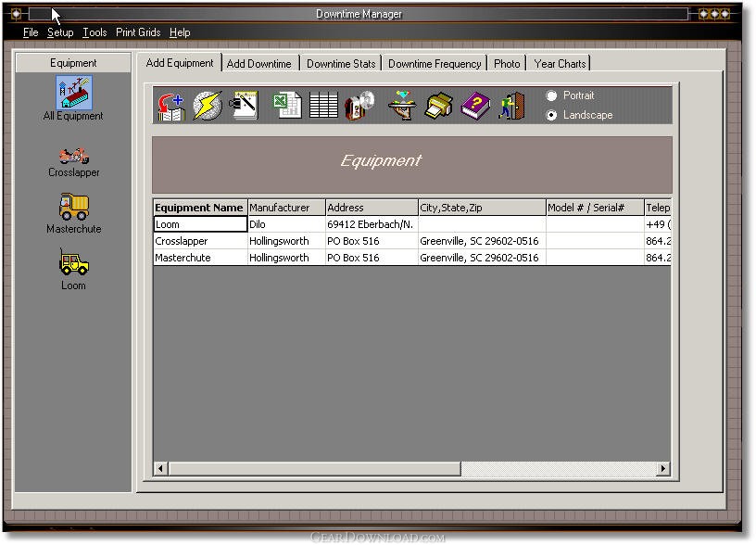Screen dimensions: 756x545
Task: Switch to the Downtime Stats tab
Action: pyautogui.click(x=341, y=64)
